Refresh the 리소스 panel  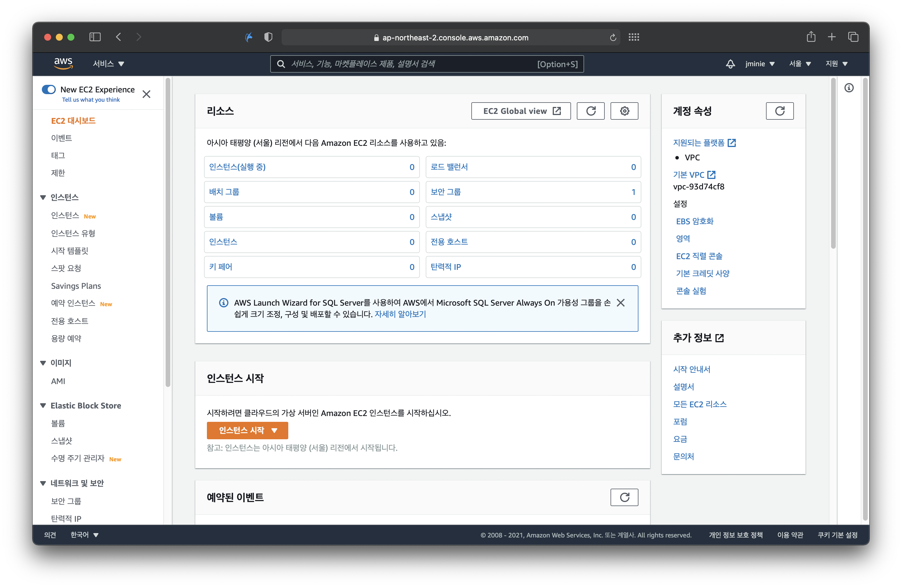(x=590, y=111)
